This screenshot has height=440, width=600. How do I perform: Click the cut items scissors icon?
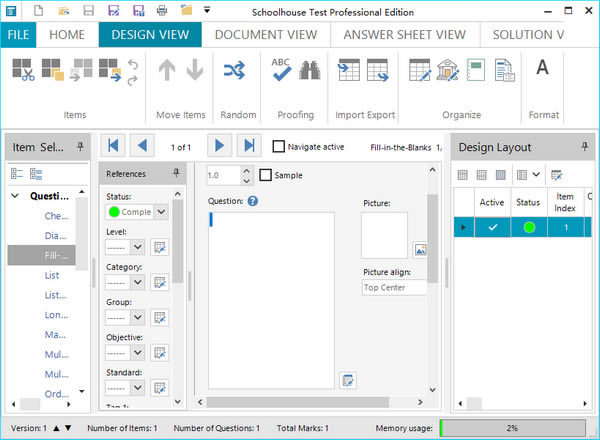[24, 70]
